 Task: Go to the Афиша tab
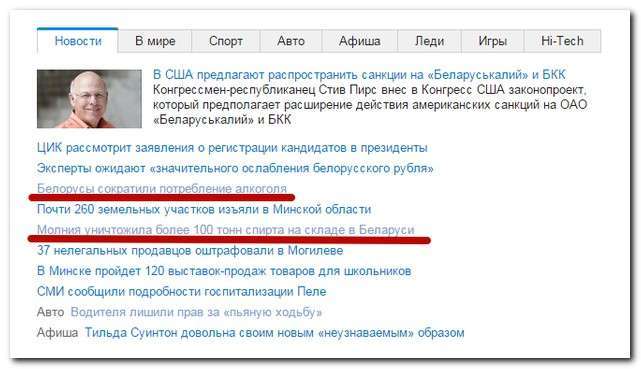click(359, 41)
